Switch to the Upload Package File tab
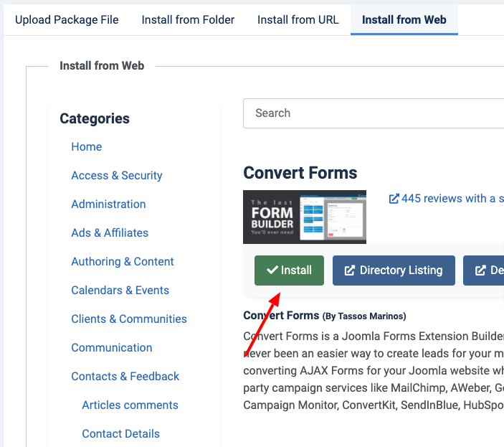The height and width of the screenshot is (447, 504). tap(67, 20)
